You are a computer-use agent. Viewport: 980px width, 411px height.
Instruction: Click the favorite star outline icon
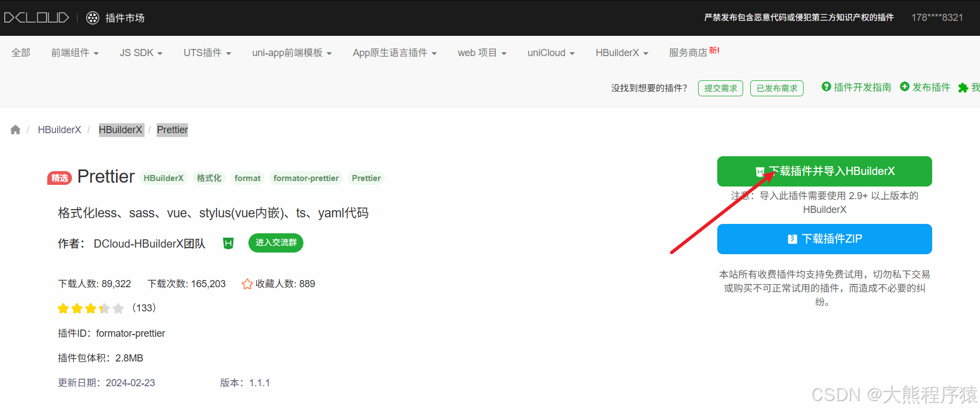click(x=247, y=284)
